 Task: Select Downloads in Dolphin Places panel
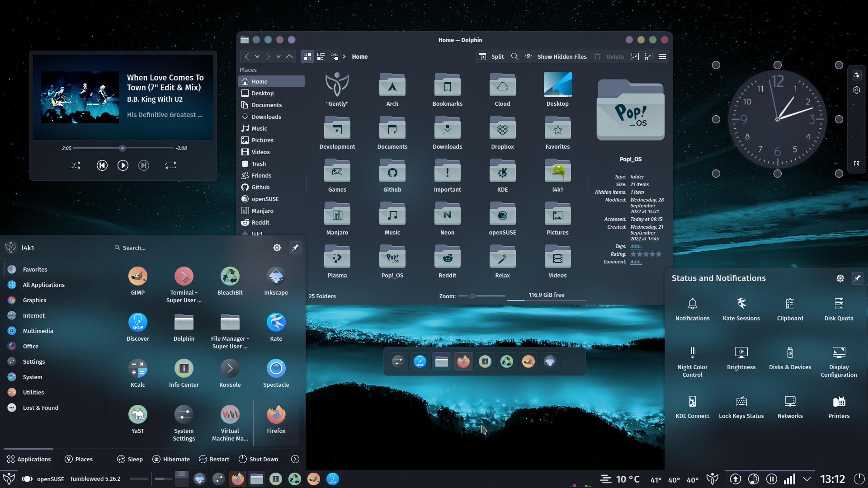(271, 117)
